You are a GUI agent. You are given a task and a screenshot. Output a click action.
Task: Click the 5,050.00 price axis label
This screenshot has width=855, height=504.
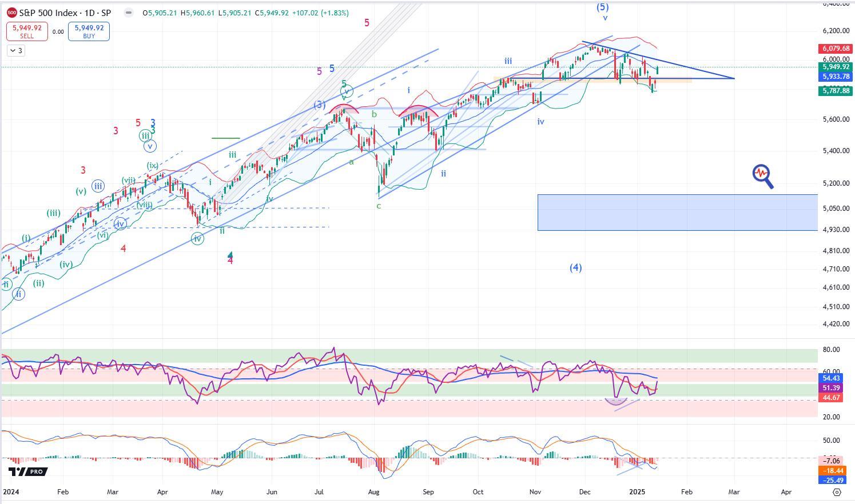pyautogui.click(x=836, y=209)
